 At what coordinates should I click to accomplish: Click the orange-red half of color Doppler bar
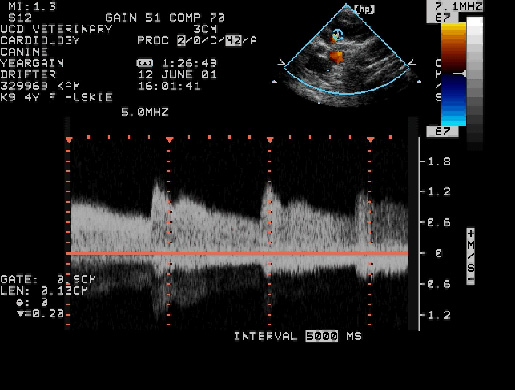coord(453,48)
